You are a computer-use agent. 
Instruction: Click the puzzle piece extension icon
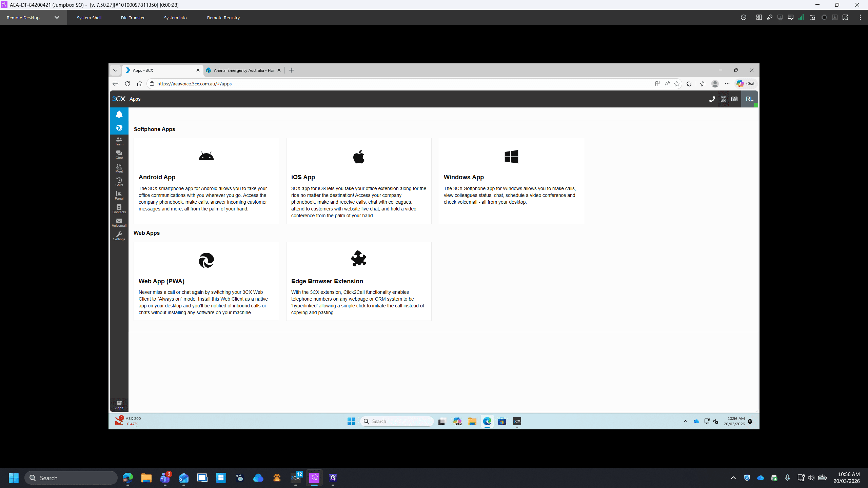click(x=359, y=259)
